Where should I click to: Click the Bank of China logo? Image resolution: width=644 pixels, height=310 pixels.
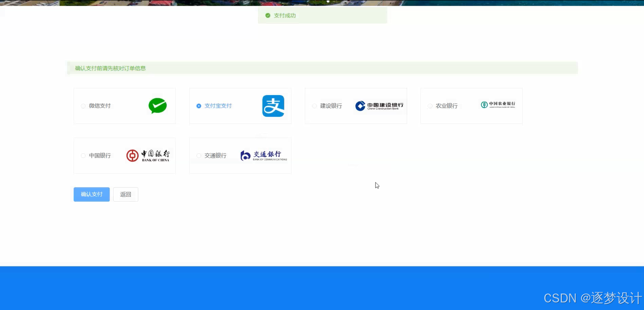(148, 155)
